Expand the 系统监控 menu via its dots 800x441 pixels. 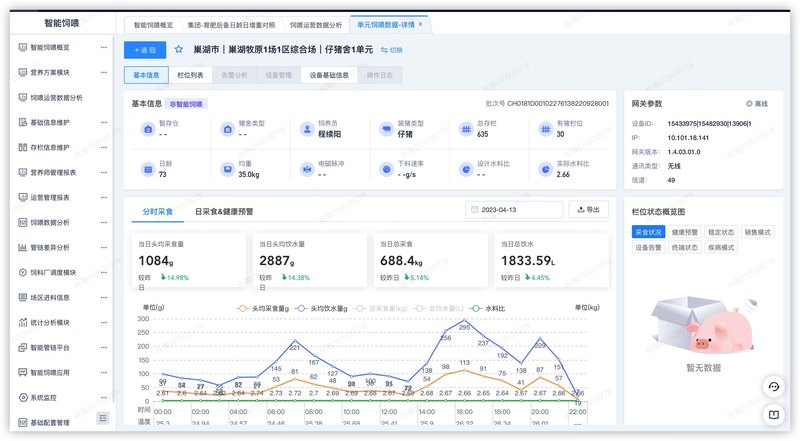point(104,398)
